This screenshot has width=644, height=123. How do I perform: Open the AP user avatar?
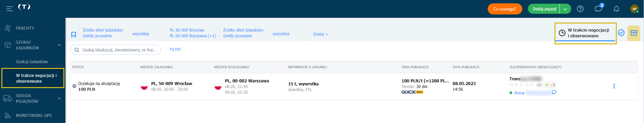634,9
